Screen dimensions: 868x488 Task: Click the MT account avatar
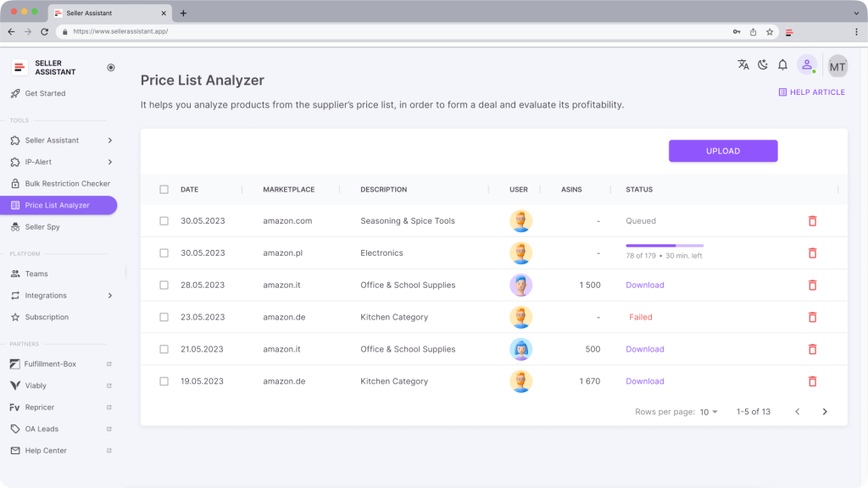tap(837, 64)
